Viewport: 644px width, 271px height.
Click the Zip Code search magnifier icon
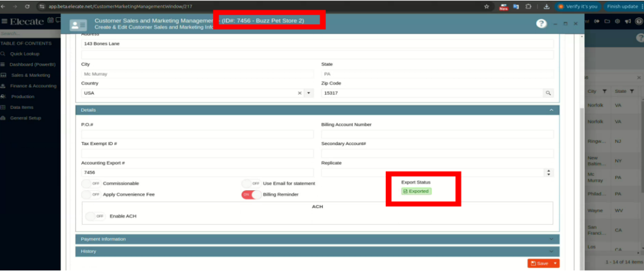pos(548,93)
